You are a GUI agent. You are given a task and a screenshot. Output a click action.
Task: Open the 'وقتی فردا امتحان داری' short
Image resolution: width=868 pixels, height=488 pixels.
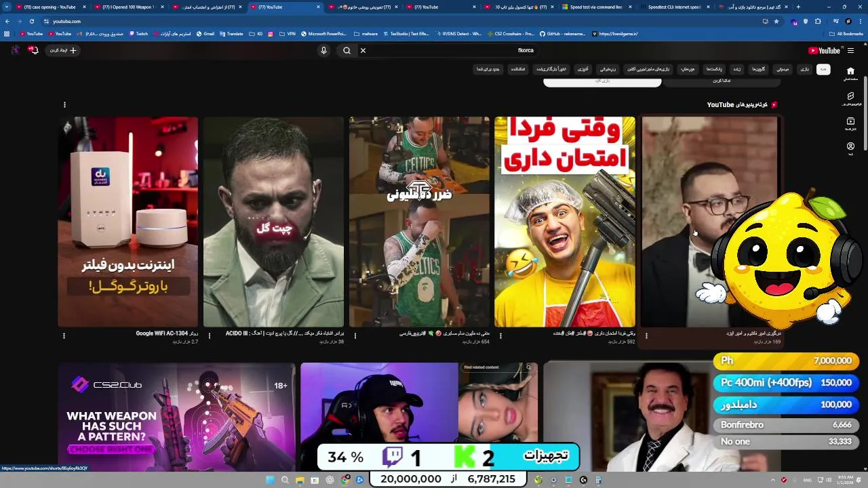(x=565, y=222)
